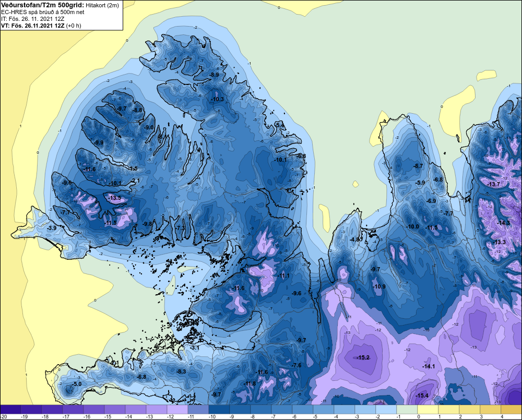Click the legend color band between -1 and 0
The image size is (522, 420).
[407, 409]
